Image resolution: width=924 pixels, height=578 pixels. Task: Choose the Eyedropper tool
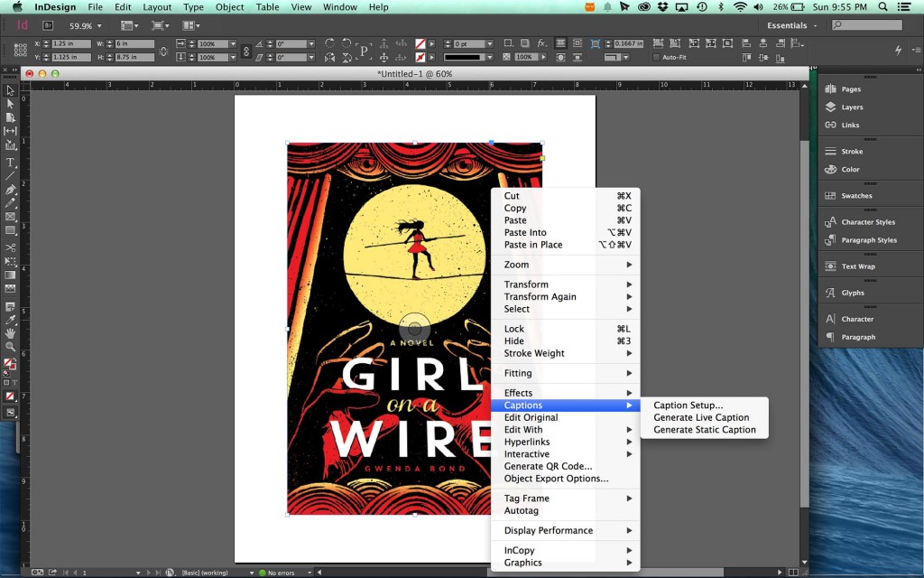(10, 320)
